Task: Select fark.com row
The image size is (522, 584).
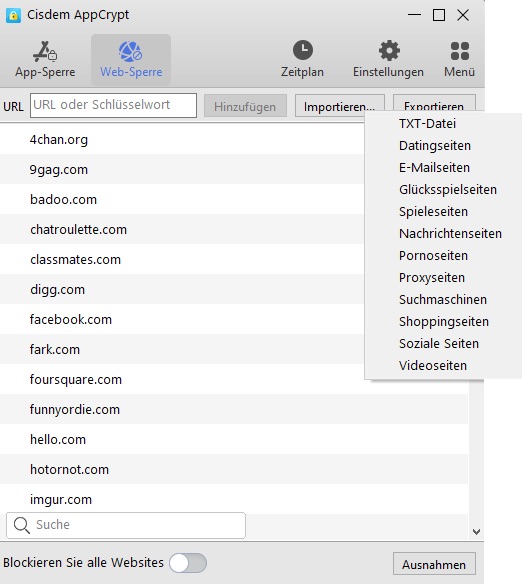Action: point(182,349)
